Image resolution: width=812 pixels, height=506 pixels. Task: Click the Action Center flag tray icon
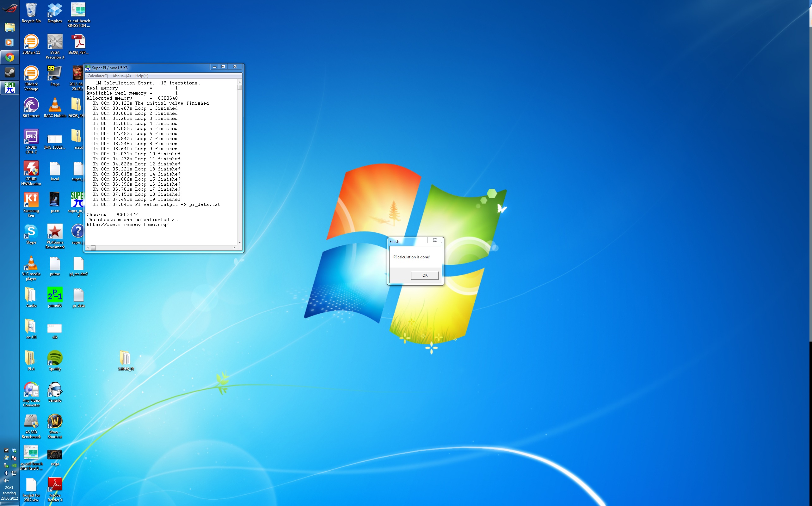(x=14, y=458)
